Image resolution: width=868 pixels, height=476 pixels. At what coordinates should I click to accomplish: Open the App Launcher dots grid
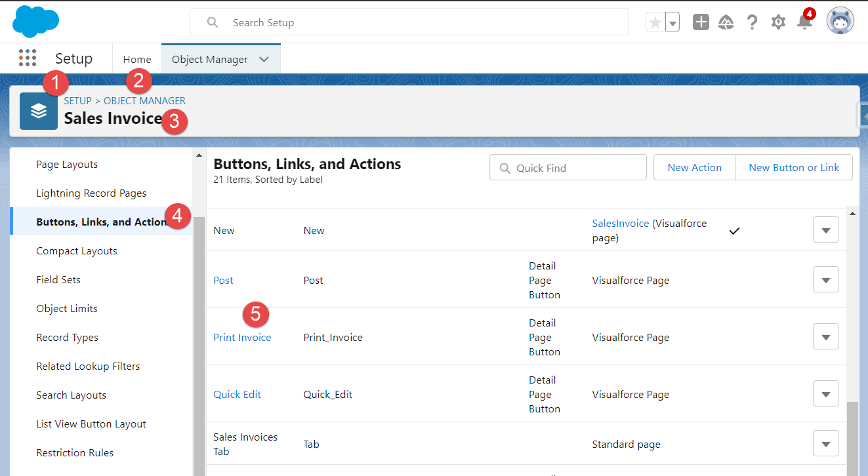(x=28, y=58)
